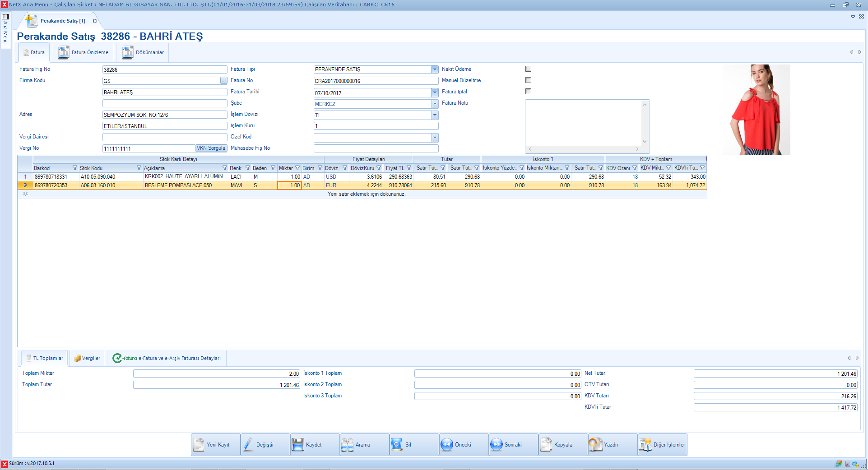Expand the İşlem Dövizi currency dropdown
The height and width of the screenshot is (470, 868).
click(x=435, y=115)
